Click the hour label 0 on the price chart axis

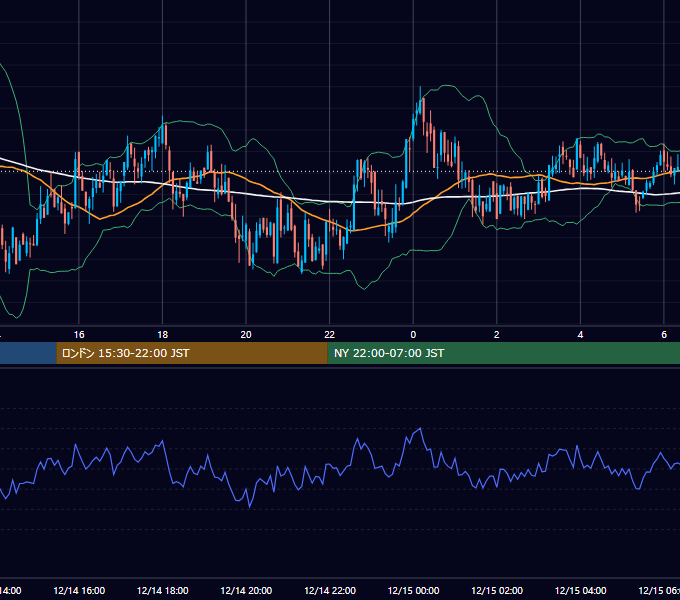[x=413, y=335]
